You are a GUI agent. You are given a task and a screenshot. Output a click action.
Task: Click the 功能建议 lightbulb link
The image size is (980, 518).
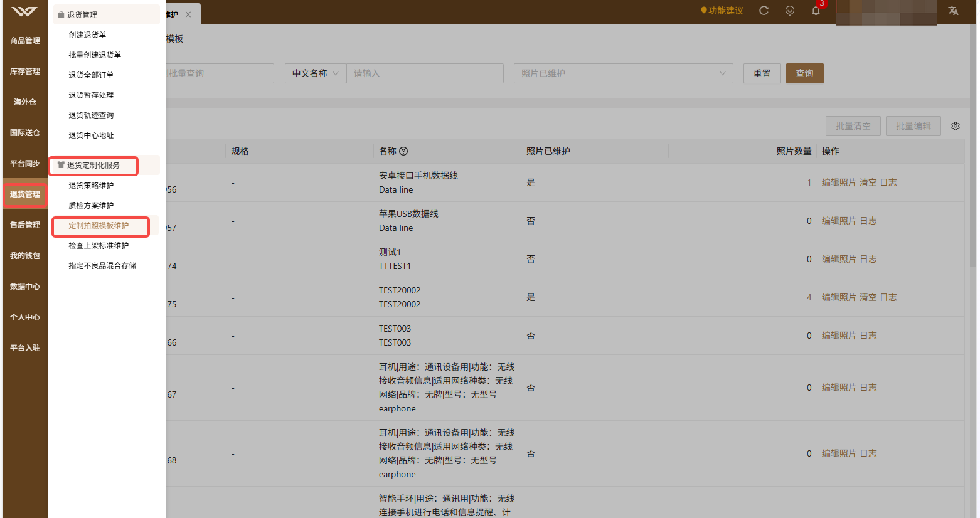coord(722,11)
